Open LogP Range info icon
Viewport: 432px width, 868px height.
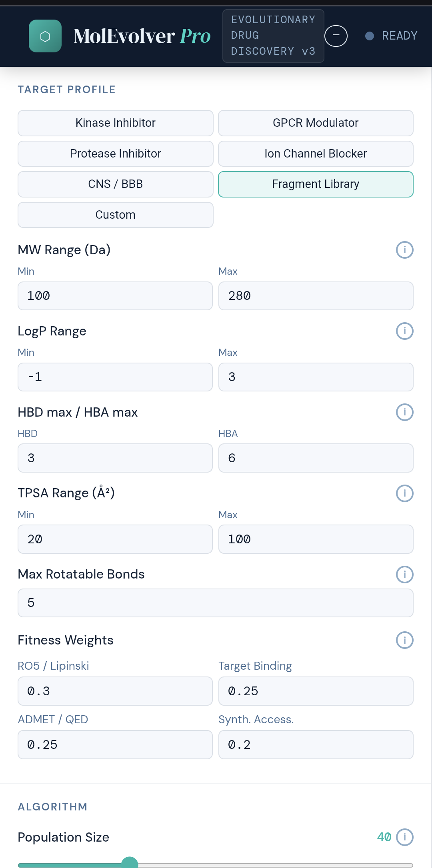tap(404, 331)
